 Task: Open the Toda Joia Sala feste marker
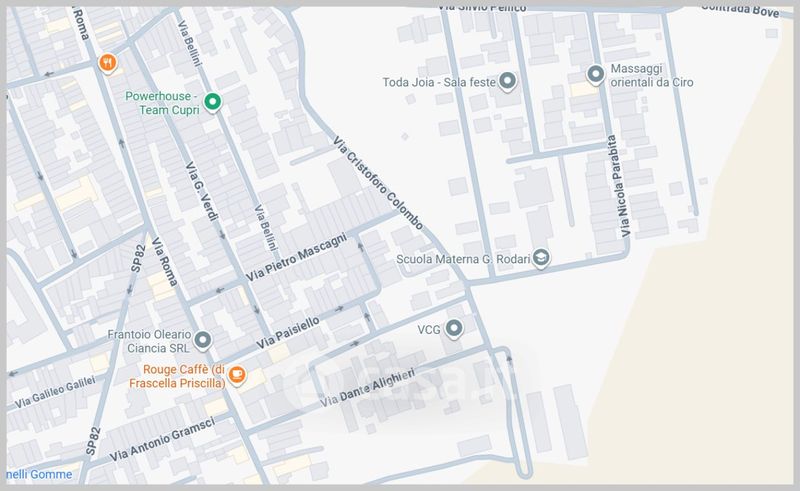[x=508, y=82]
